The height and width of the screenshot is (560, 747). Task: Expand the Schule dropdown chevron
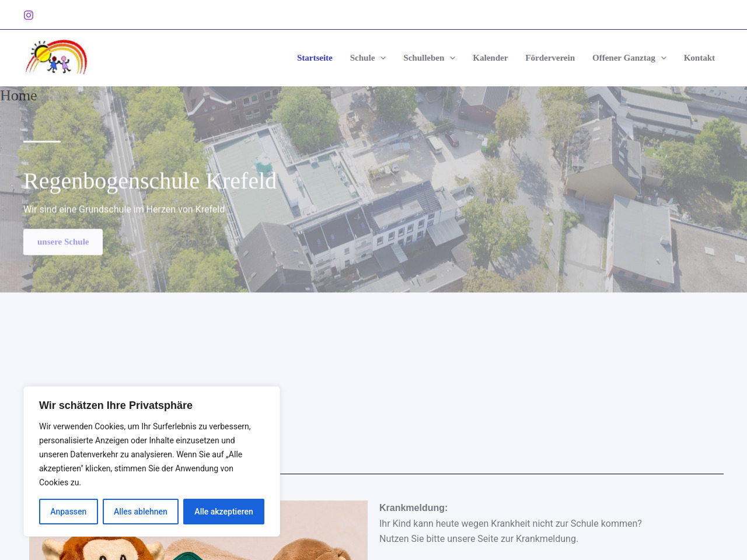click(x=383, y=58)
